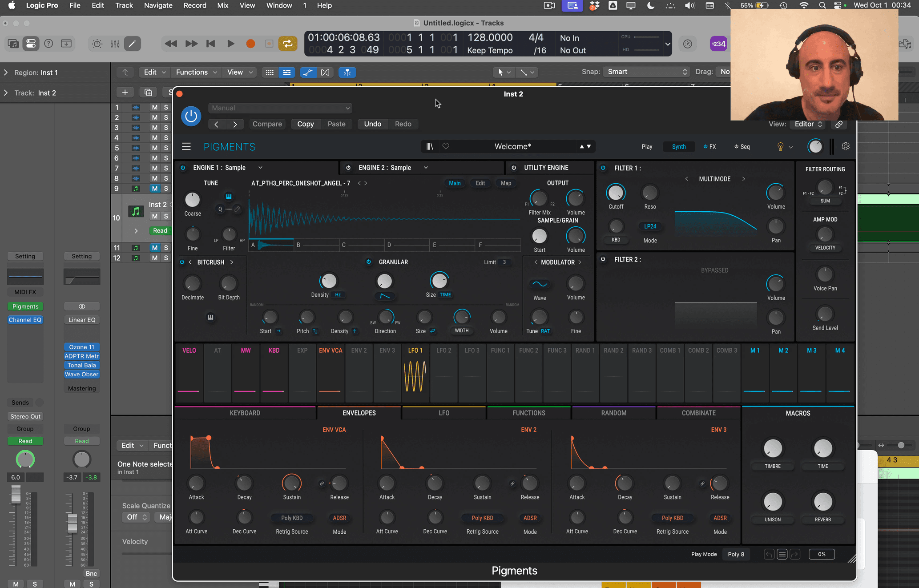Image resolution: width=919 pixels, height=588 pixels.
Task: Expand the Region Inst 1 disclosure triangle
Action: tap(6, 72)
